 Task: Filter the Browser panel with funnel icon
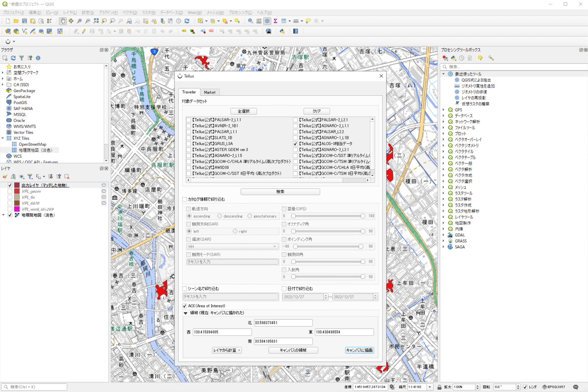21,58
